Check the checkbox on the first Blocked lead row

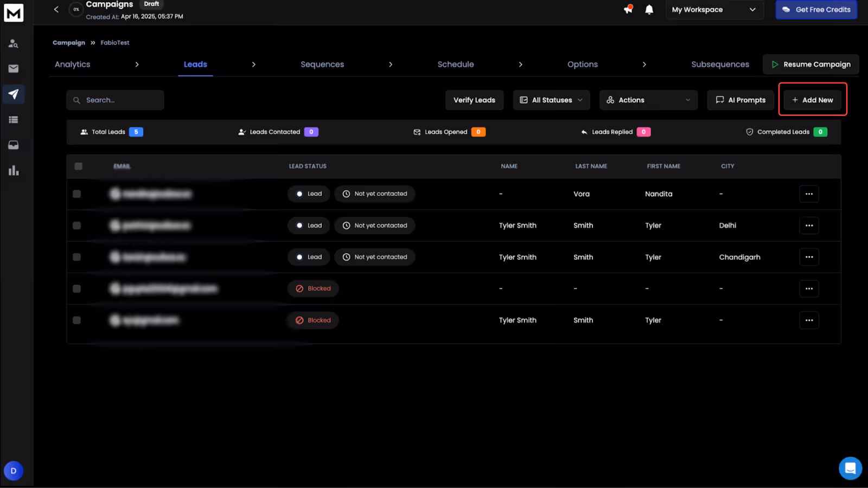click(x=76, y=288)
